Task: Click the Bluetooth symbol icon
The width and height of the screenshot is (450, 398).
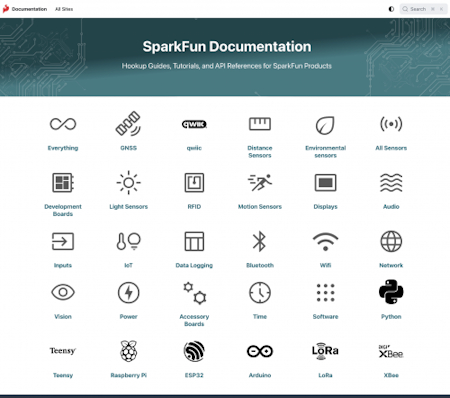Action: tap(259, 241)
